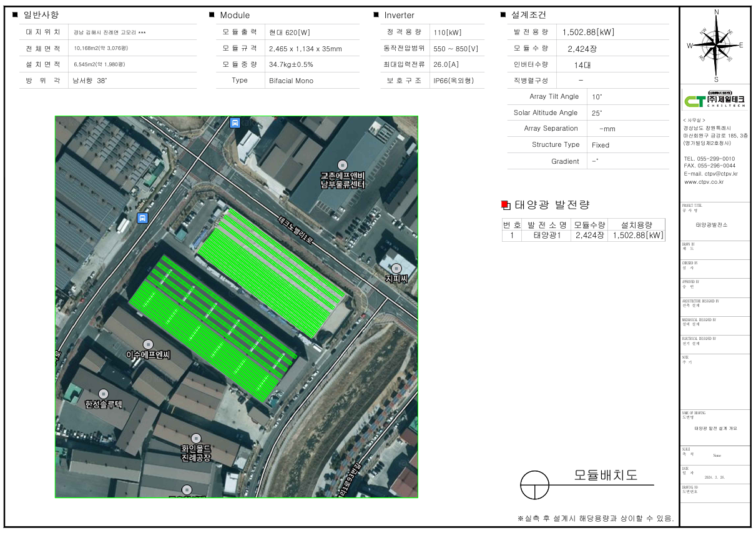Screen dimensions: 756x533
Task: Click the 교촌에프앤비 남부물류센터 map marker
Action: (x=342, y=165)
